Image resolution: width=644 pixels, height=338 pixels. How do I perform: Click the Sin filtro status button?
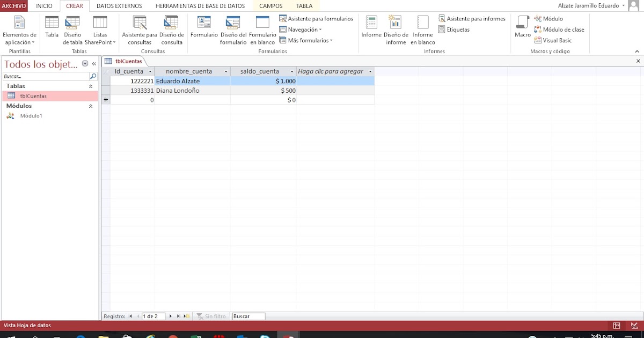coord(211,316)
